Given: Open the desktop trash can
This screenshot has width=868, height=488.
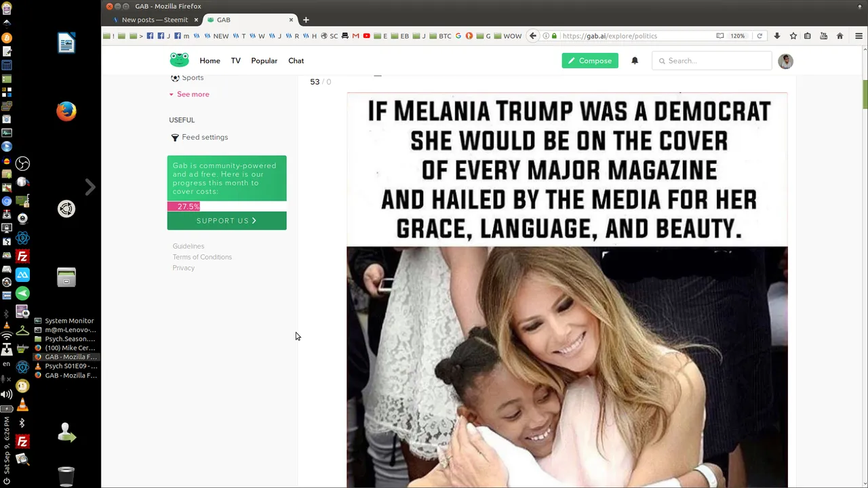Looking at the screenshot, I should coord(66,476).
